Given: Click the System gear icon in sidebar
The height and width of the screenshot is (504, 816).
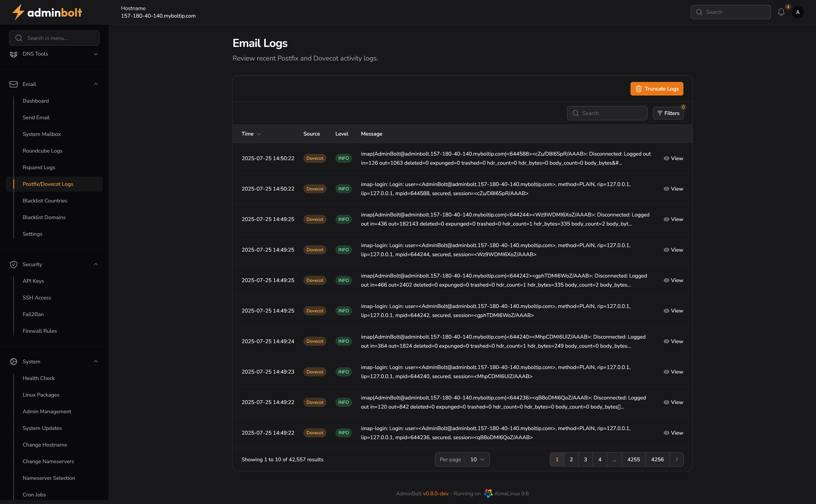Looking at the screenshot, I should 13,361.
